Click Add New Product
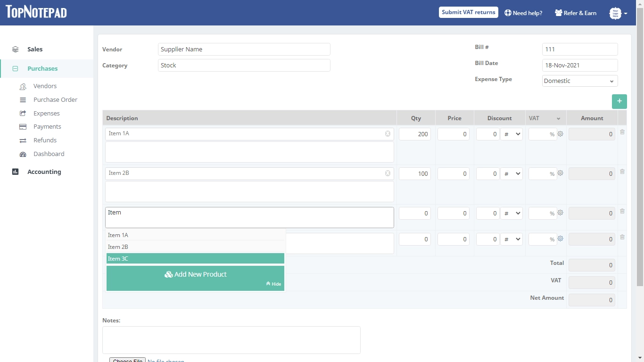This screenshot has height=362, width=644. coord(195,274)
